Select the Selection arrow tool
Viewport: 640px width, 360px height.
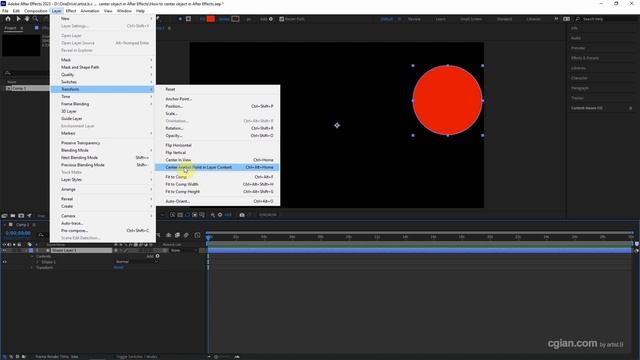[18, 19]
